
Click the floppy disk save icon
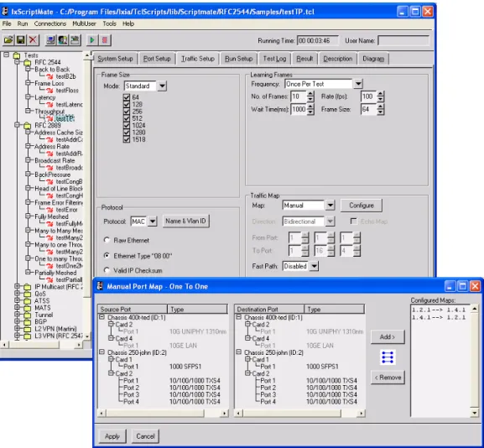[21, 39]
